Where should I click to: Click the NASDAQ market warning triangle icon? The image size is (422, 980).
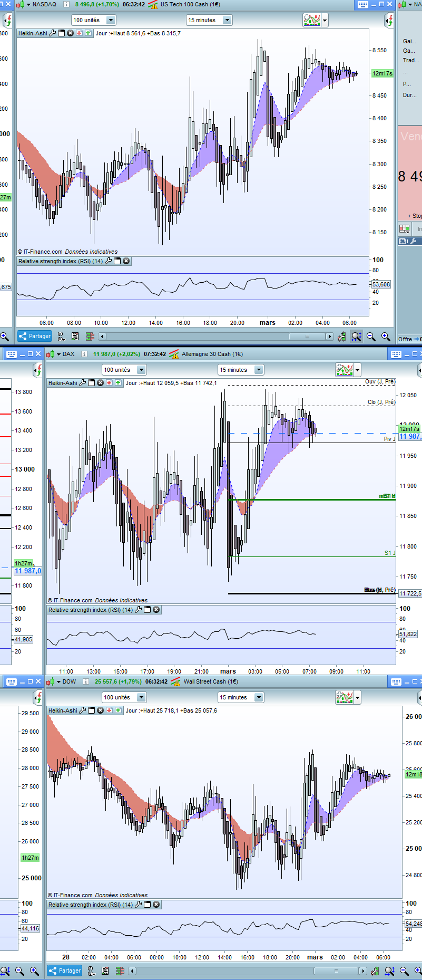153,5
